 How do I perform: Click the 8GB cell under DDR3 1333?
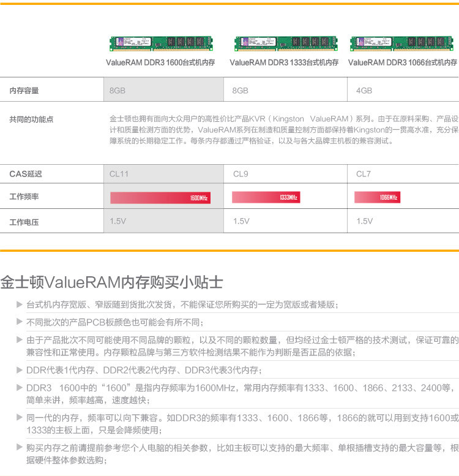285,89
